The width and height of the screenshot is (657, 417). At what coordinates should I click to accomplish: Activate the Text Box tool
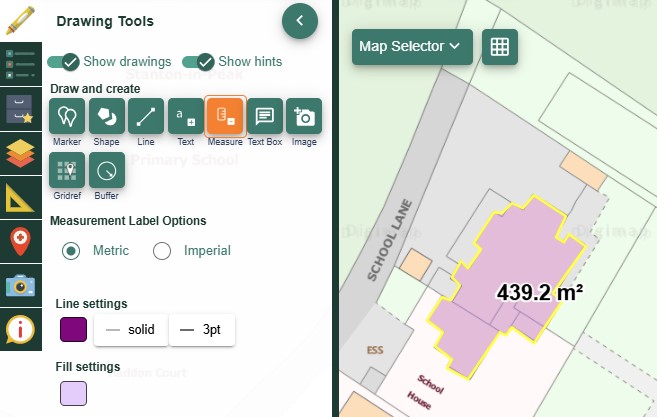[265, 118]
